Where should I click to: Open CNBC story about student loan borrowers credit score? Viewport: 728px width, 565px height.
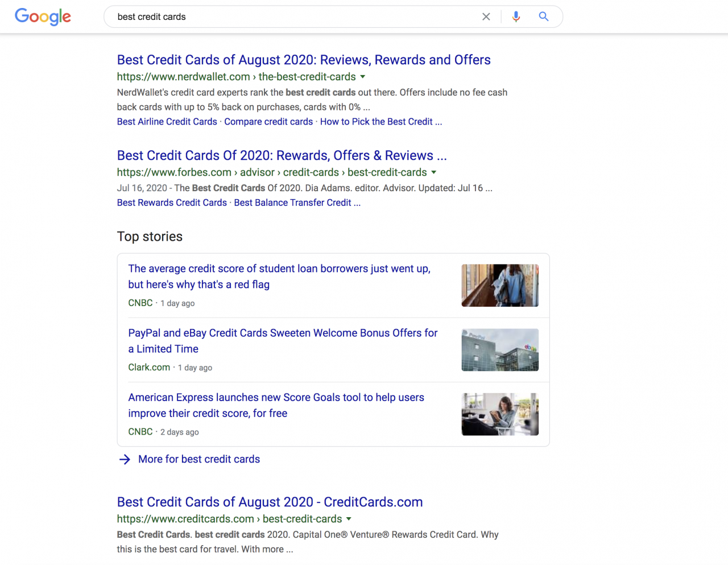click(x=279, y=277)
